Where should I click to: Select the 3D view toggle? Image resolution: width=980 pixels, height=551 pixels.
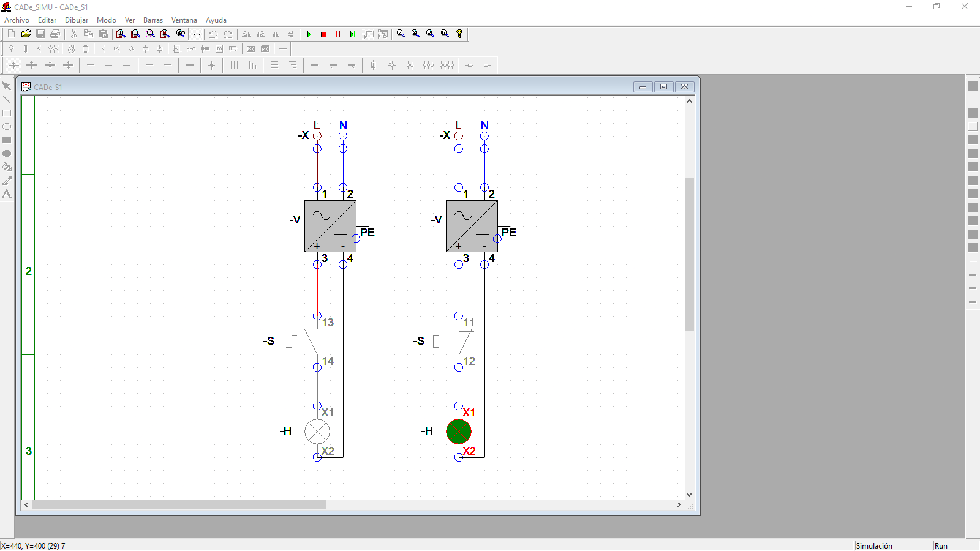coord(265,48)
